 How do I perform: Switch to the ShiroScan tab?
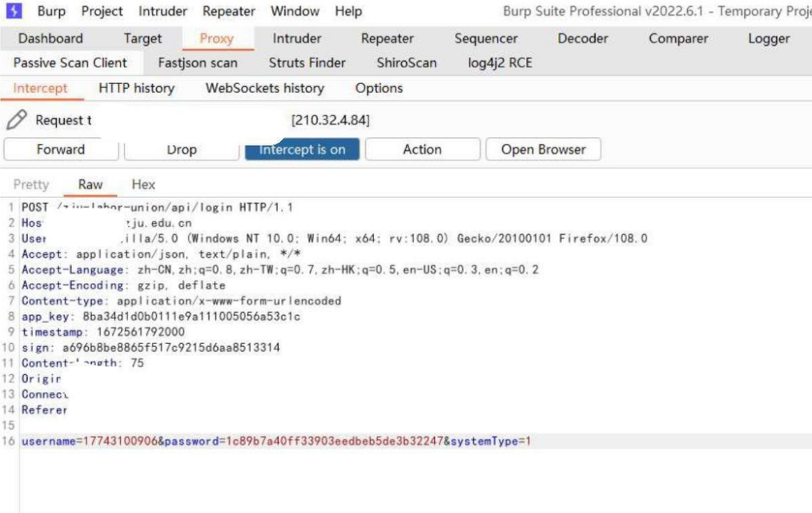coord(406,63)
